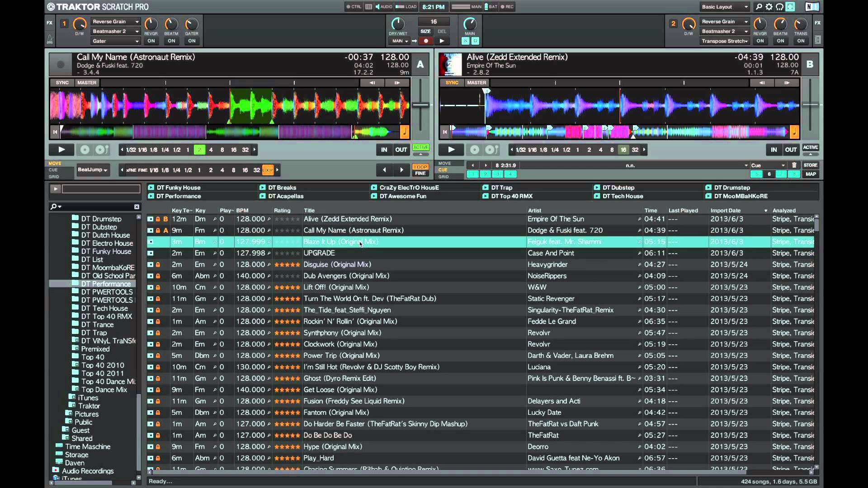Open the Basic Layout dropdown
This screenshot has width=868, height=488.
coord(723,7)
